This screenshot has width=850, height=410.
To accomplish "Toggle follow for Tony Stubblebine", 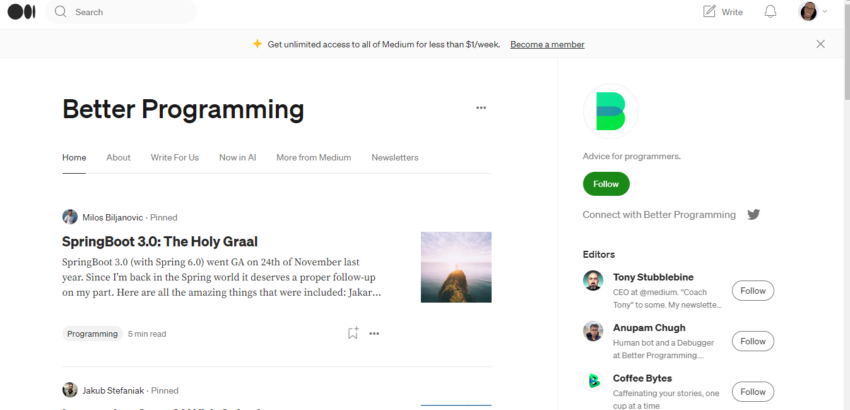I will [x=752, y=291].
